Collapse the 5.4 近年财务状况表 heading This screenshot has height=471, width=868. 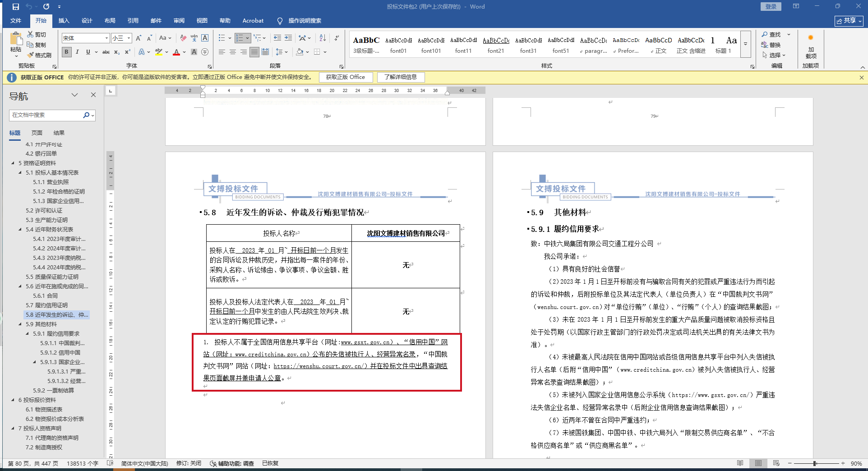click(x=20, y=229)
